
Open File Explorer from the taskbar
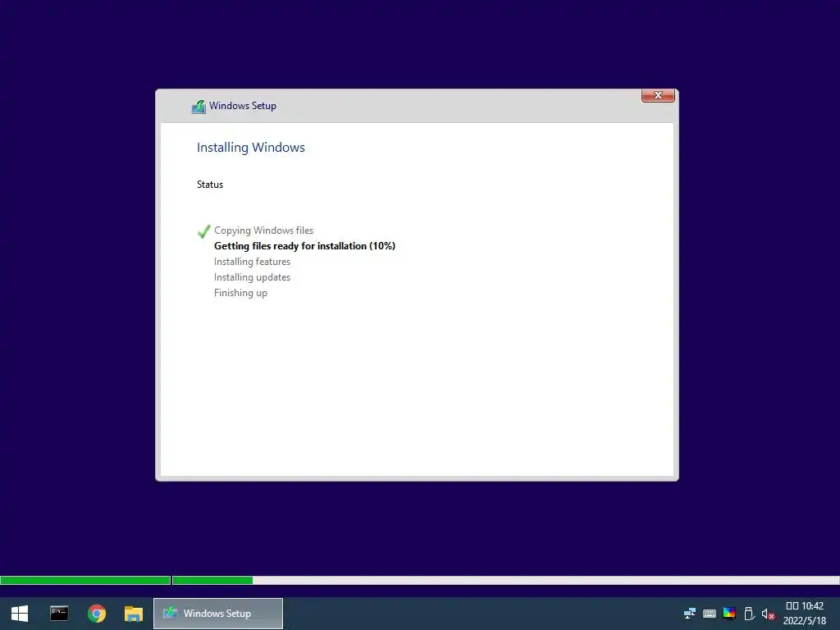[134, 614]
